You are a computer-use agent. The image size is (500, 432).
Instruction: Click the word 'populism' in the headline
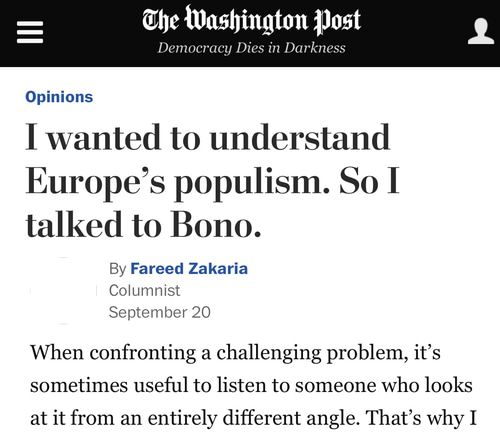[x=252, y=184]
